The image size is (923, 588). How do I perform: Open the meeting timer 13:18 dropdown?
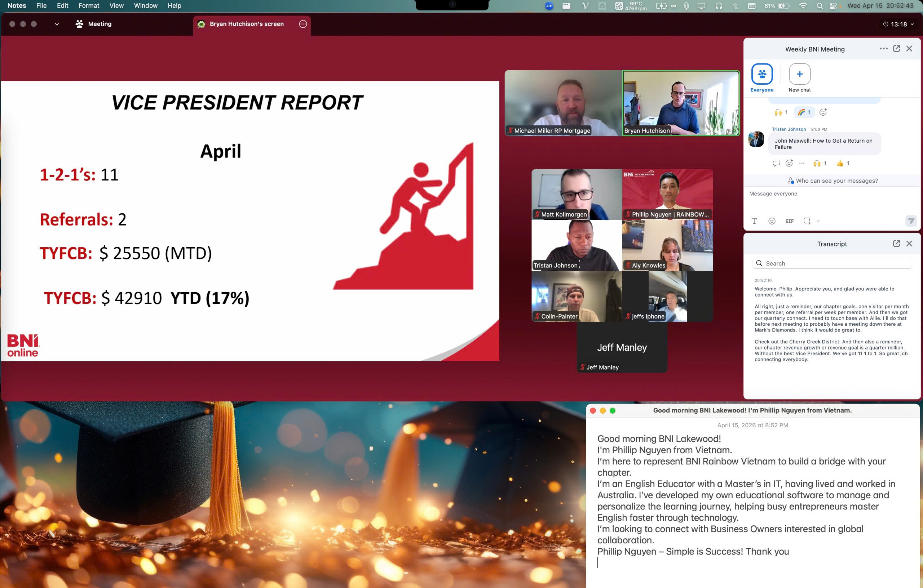(x=899, y=24)
